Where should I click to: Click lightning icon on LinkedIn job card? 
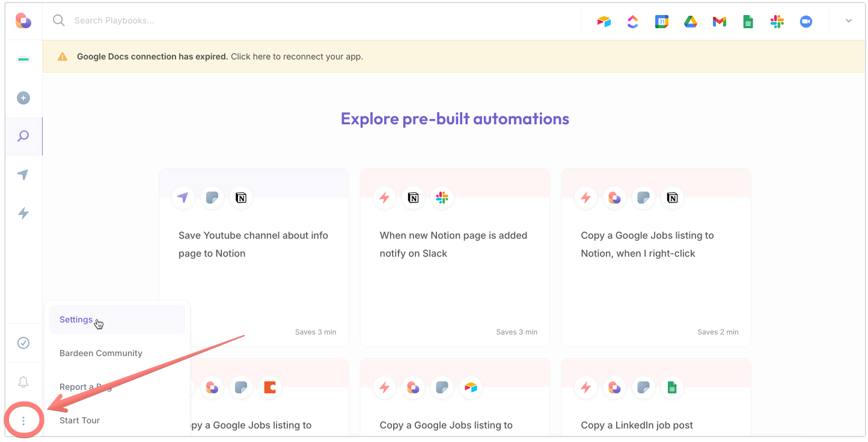586,387
